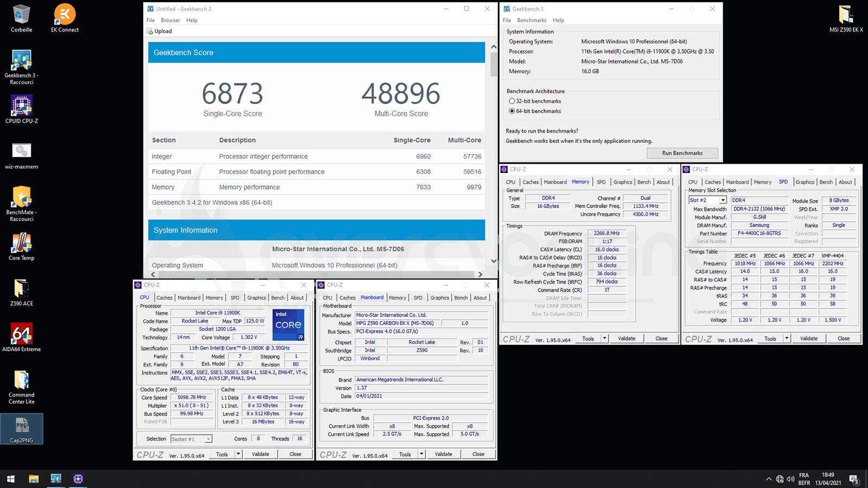
Task: Expand the Slot #2 dropdown in SPD window
Action: coord(723,200)
